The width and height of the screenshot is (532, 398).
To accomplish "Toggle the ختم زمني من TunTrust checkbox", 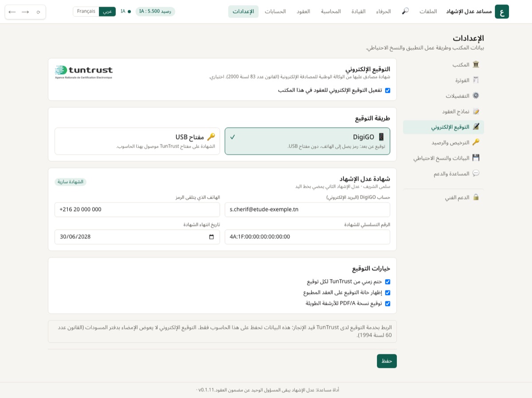I will click(387, 282).
